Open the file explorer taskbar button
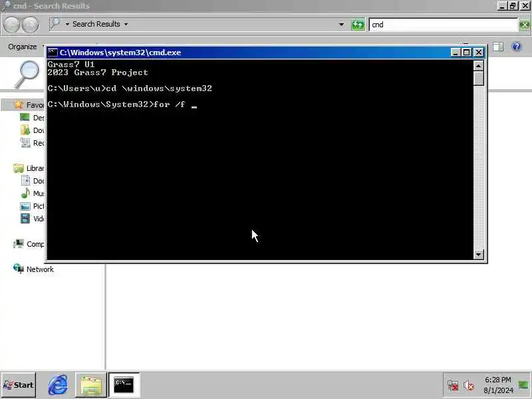Screen dimensions: 532x399 coord(90,385)
